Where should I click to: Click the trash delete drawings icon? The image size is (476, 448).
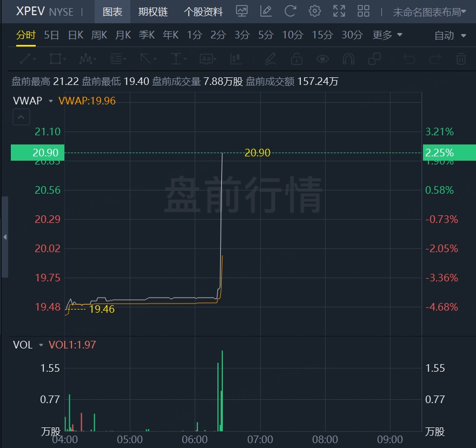(461, 58)
